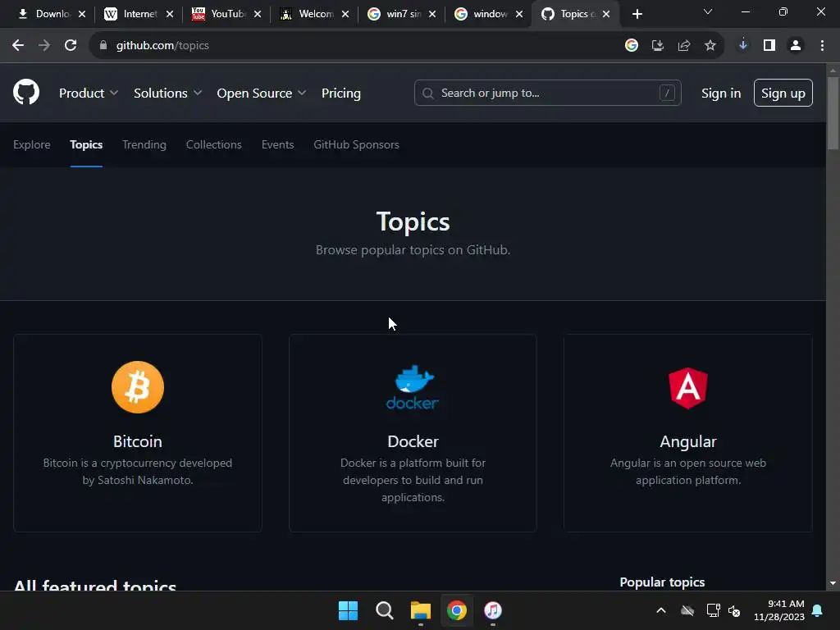Screen dimensions: 840x630
Task: Click the Angular shield logo
Action: 688,388
